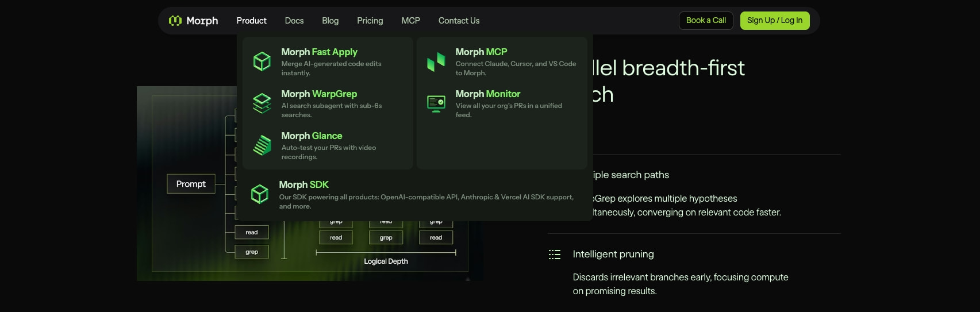Open the Morph MCP product link
The width and height of the screenshot is (980, 312).
(x=502, y=61)
